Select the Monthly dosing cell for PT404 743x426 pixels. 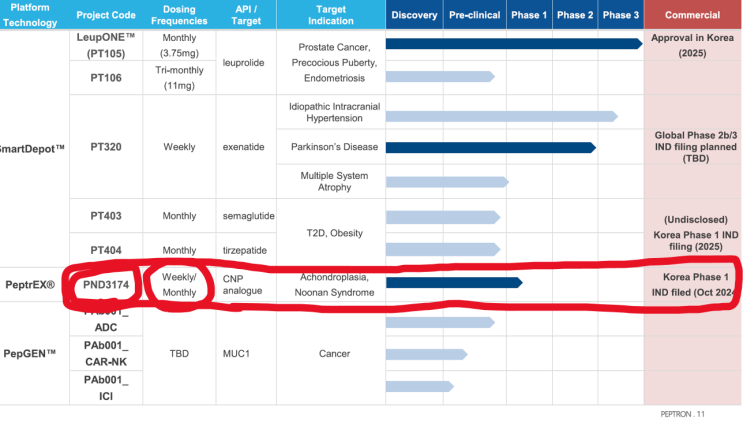click(x=179, y=250)
